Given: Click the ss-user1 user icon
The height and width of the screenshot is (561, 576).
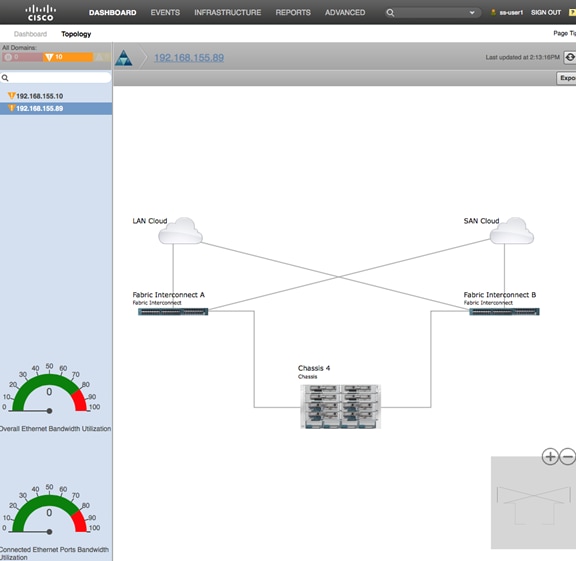Looking at the screenshot, I should [493, 12].
